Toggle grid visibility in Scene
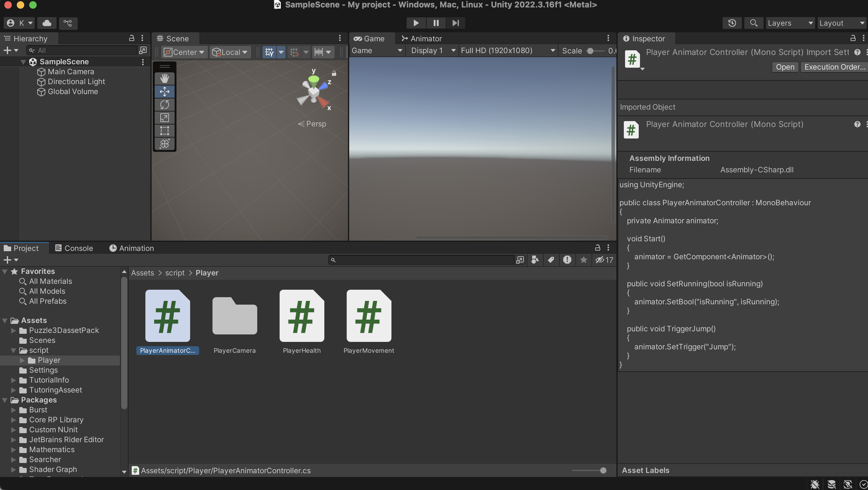 (269, 52)
